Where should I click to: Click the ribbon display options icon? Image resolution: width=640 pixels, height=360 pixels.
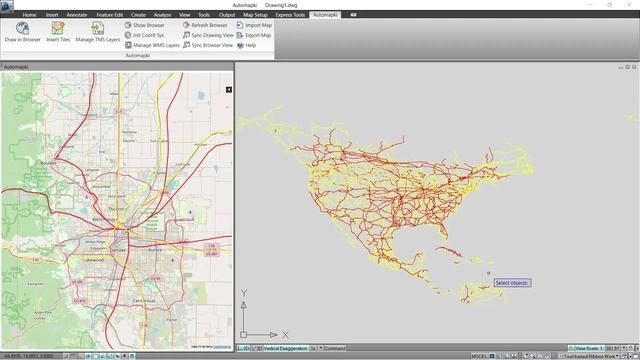click(353, 15)
